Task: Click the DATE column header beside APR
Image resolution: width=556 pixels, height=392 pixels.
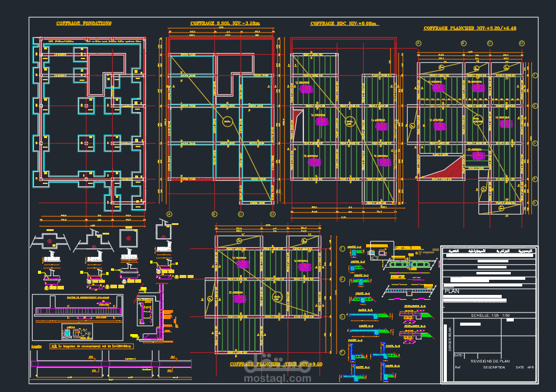Action: (x=520, y=367)
